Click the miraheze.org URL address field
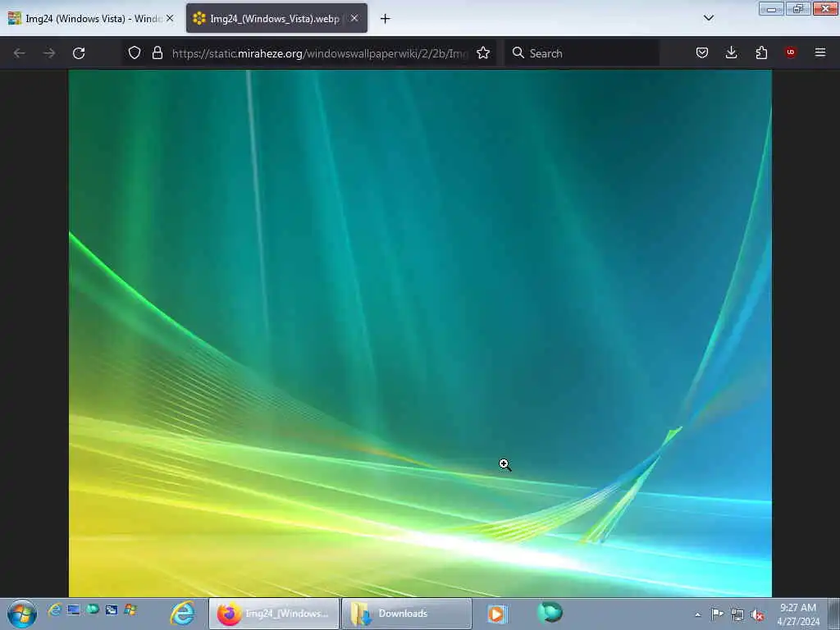The image size is (840, 630). (320, 53)
